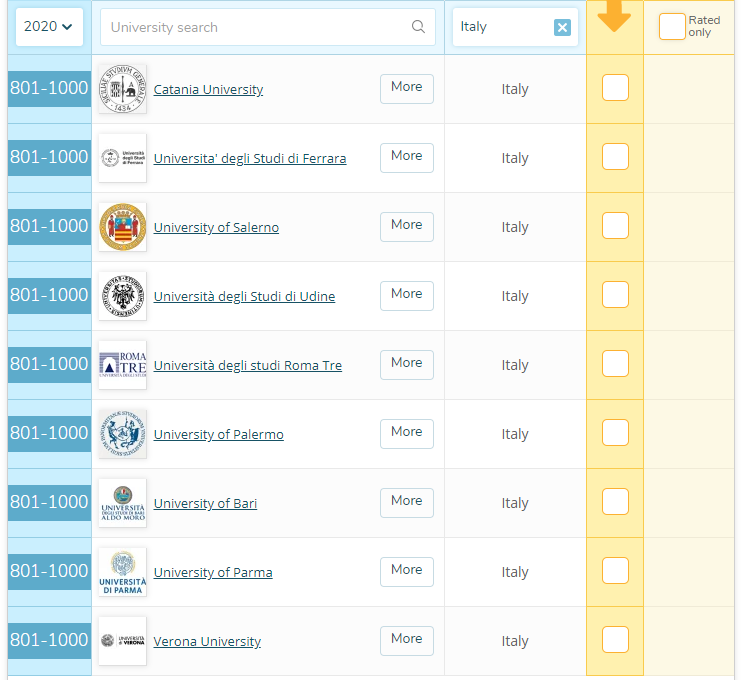Screen dimensions: 742x680
Task: Open the University of Bari link
Action: click(x=205, y=503)
